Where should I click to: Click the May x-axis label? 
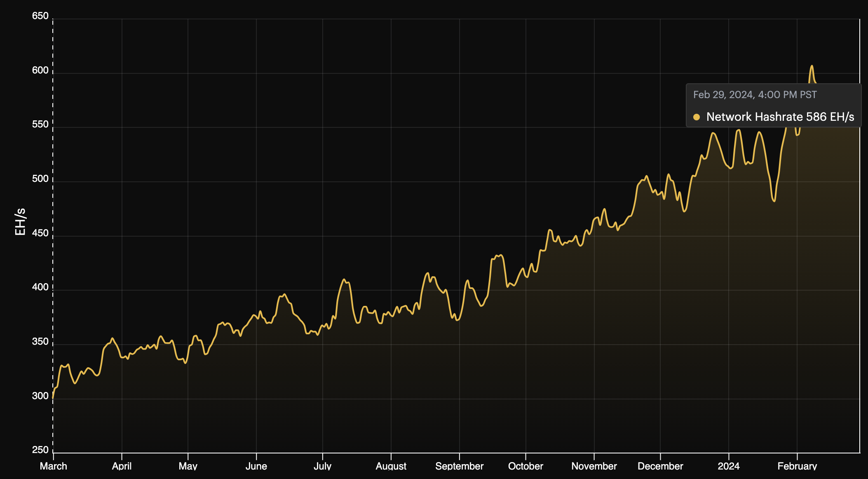pyautogui.click(x=188, y=466)
